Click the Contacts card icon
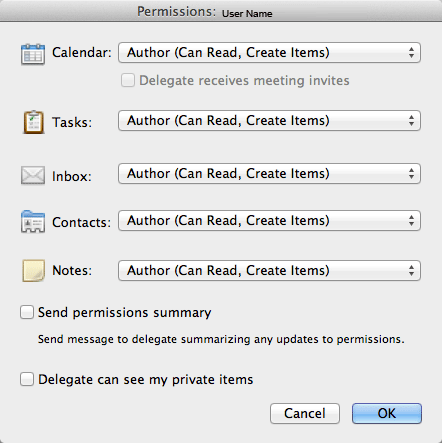Viewport: 442px width, 443px height. click(33, 222)
